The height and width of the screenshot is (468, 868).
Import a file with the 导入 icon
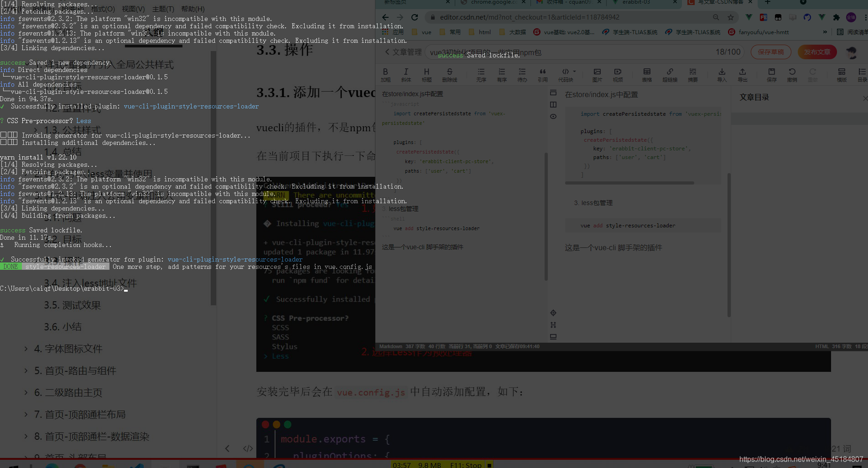click(x=722, y=75)
